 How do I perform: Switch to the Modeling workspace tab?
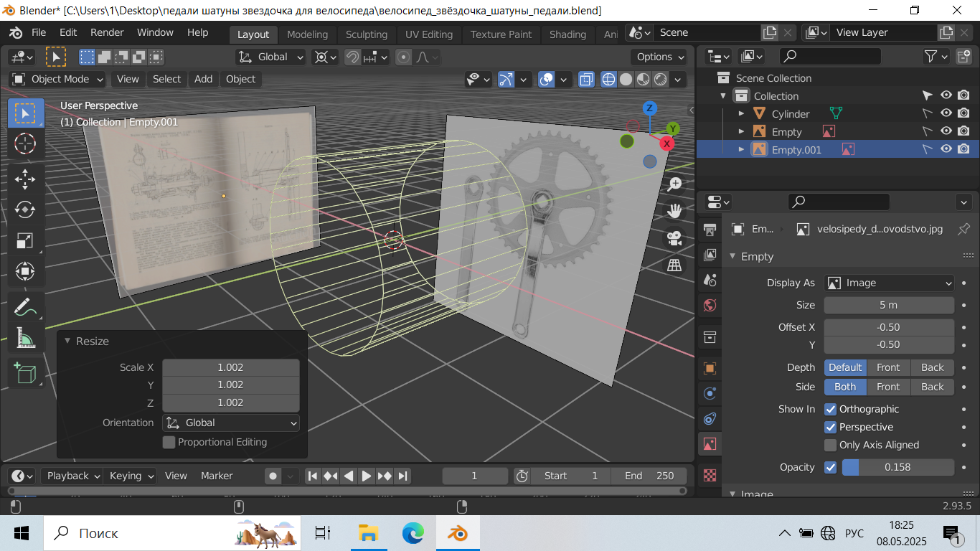click(307, 34)
